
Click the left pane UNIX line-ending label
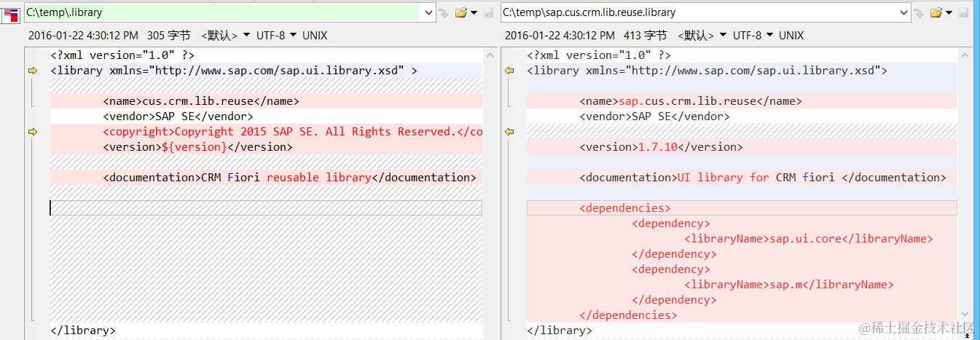(x=315, y=35)
